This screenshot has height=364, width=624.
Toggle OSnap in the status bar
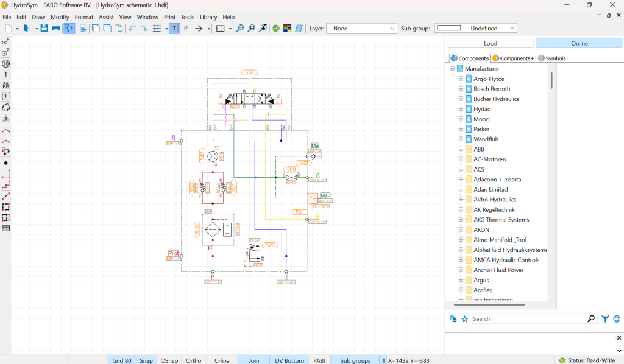[169, 360]
